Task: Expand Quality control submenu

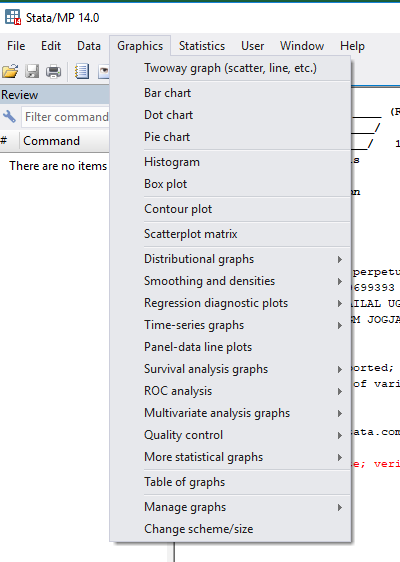Action: click(230, 435)
